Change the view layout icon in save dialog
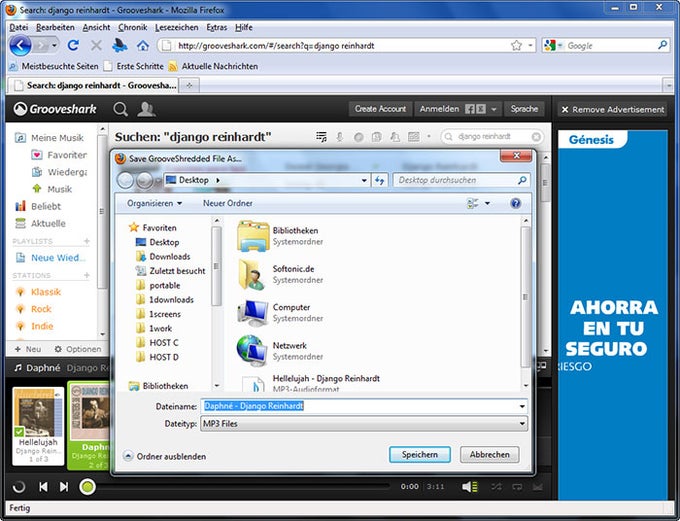Viewport: 680px width, 521px height. (472, 203)
